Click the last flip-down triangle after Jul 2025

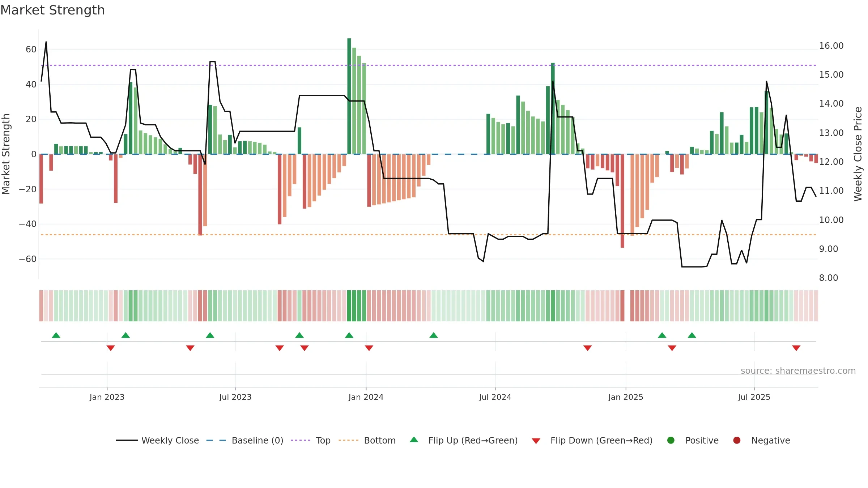(796, 348)
